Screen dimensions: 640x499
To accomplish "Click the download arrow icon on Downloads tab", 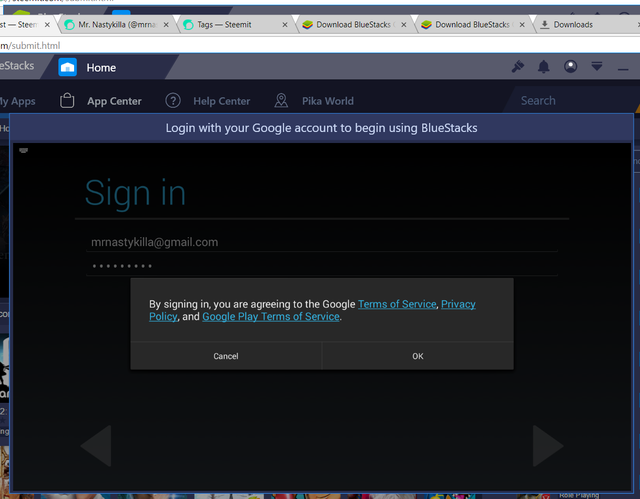I will tap(544, 25).
